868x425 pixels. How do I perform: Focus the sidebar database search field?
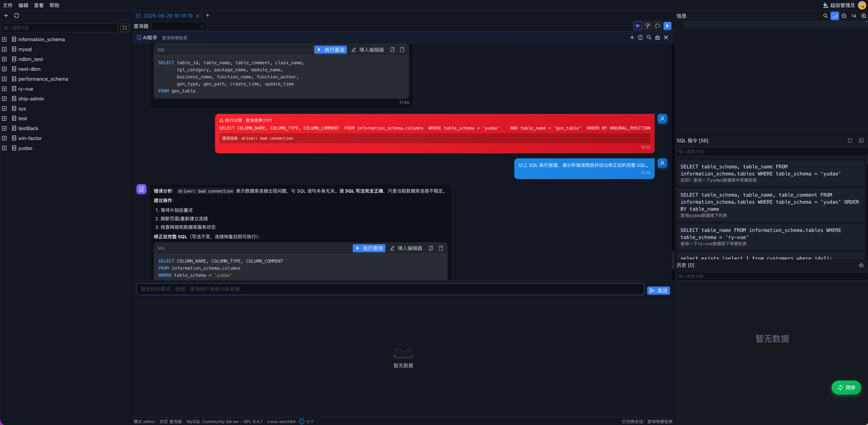point(60,28)
